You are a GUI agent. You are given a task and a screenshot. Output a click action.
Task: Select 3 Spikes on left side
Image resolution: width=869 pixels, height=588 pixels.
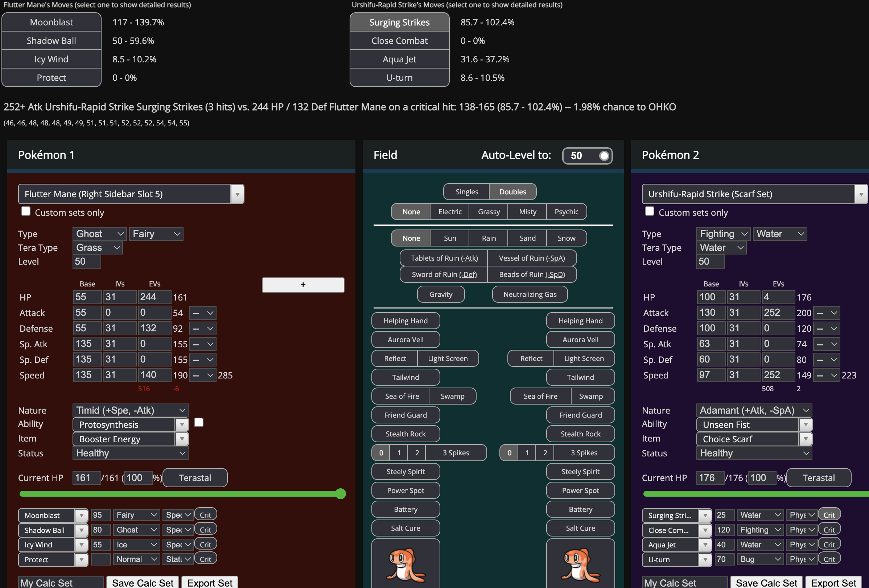click(x=456, y=453)
